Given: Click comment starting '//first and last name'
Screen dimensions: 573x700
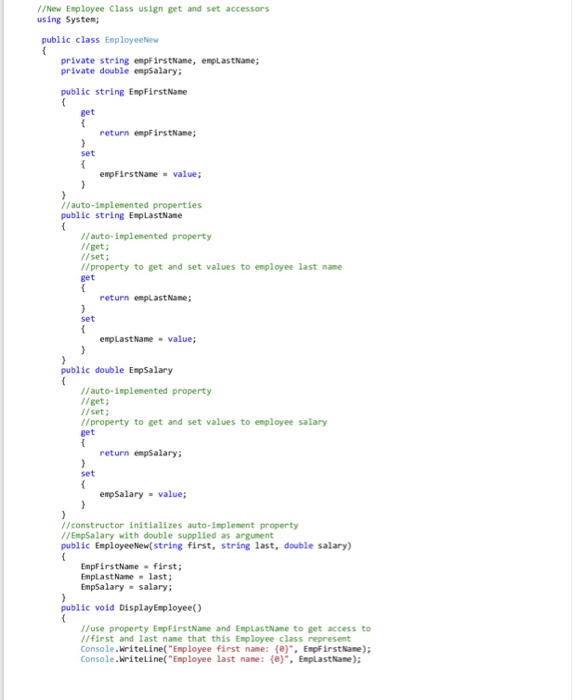Looking at the screenshot, I should point(216,639).
